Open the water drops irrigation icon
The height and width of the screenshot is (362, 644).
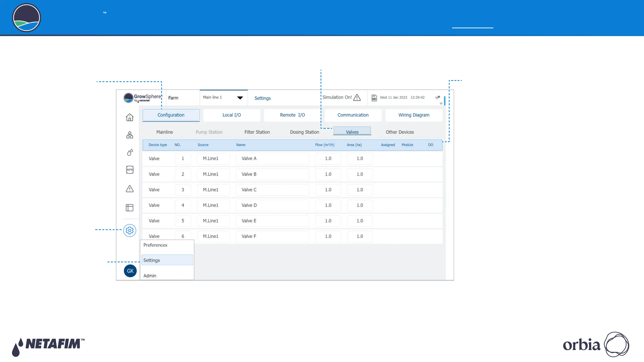point(130,152)
